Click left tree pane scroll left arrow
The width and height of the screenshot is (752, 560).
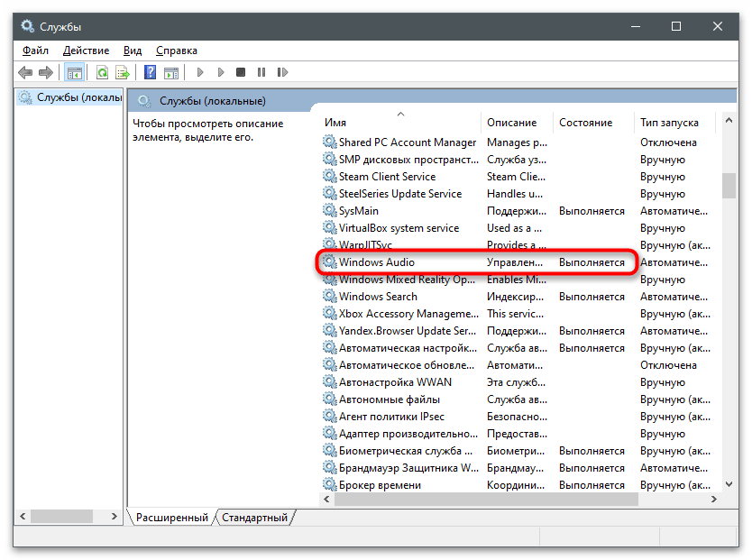[23, 517]
